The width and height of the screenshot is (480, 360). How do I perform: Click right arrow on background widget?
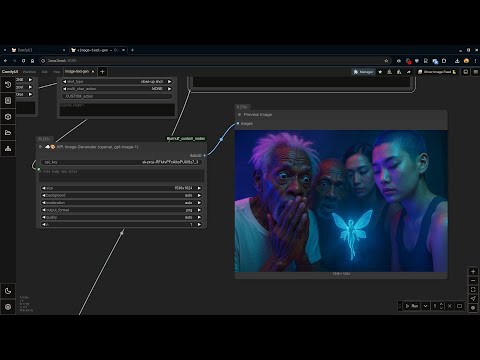(x=199, y=195)
